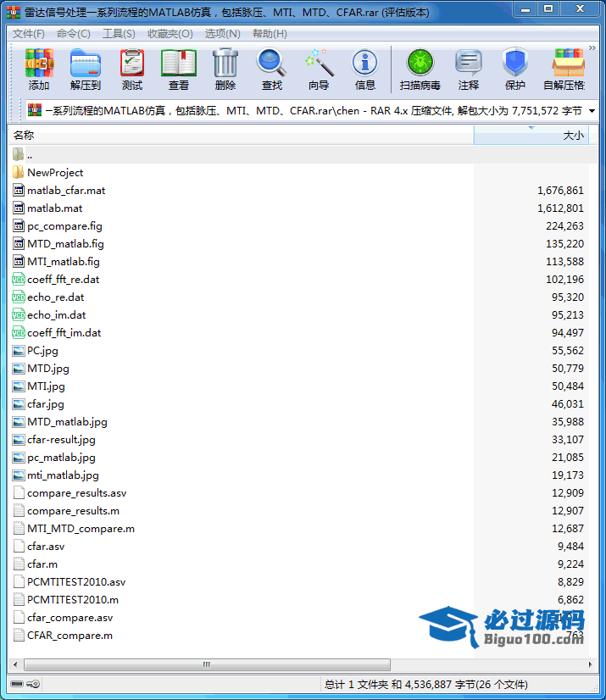Open the View (查看) book icon
606x700 pixels.
click(179, 64)
